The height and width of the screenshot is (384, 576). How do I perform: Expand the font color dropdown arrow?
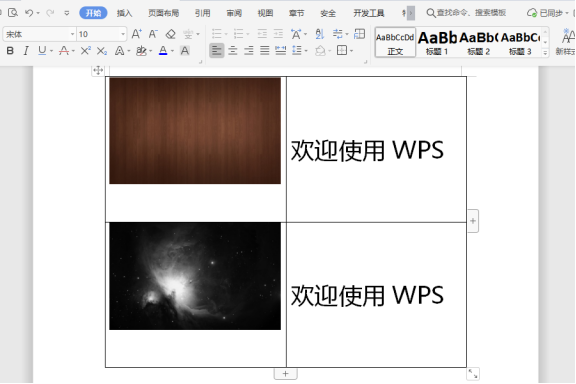pos(172,51)
